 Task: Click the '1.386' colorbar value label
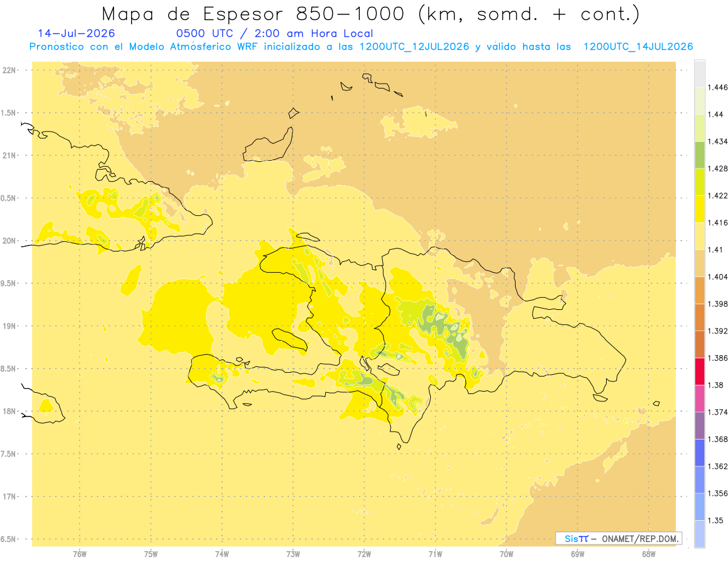click(718, 358)
